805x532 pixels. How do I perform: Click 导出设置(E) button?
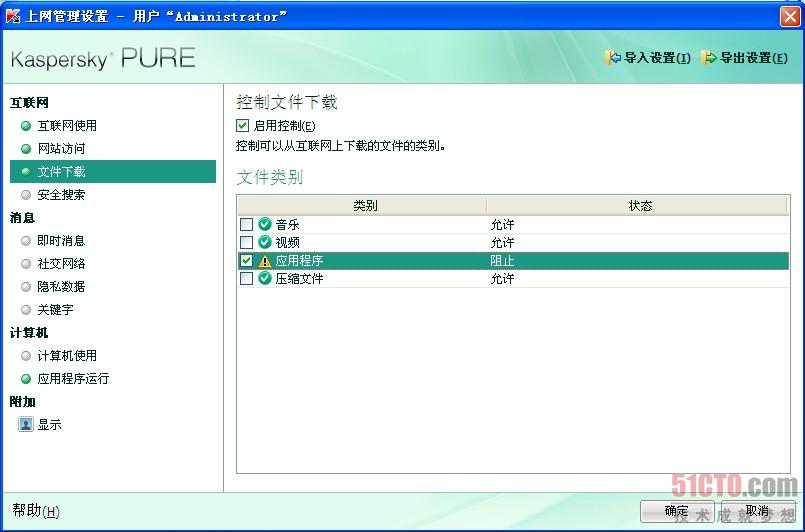(744, 58)
